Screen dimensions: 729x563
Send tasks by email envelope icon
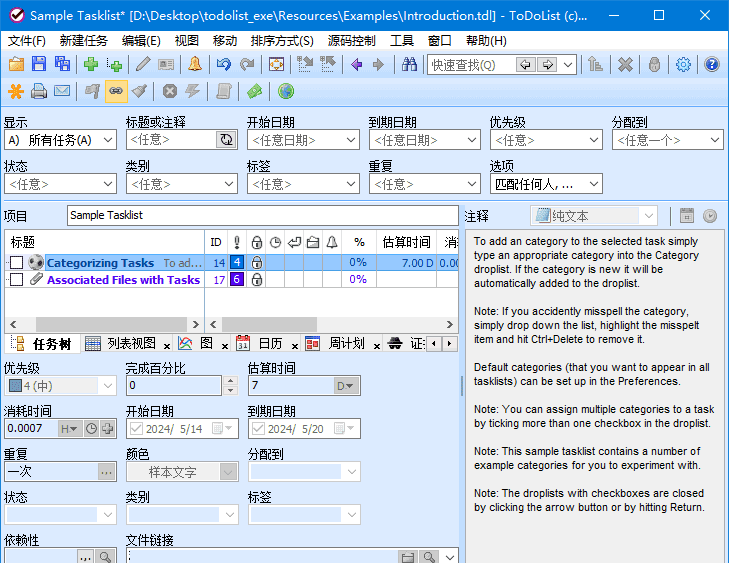point(62,91)
